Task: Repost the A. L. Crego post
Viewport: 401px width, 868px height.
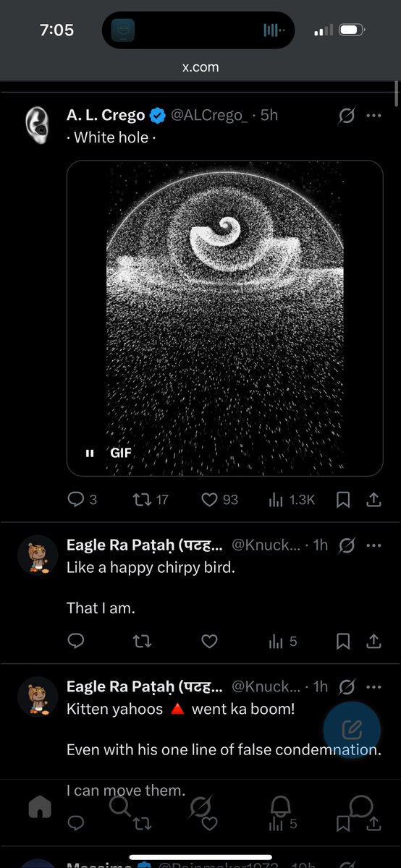Action: click(x=151, y=500)
